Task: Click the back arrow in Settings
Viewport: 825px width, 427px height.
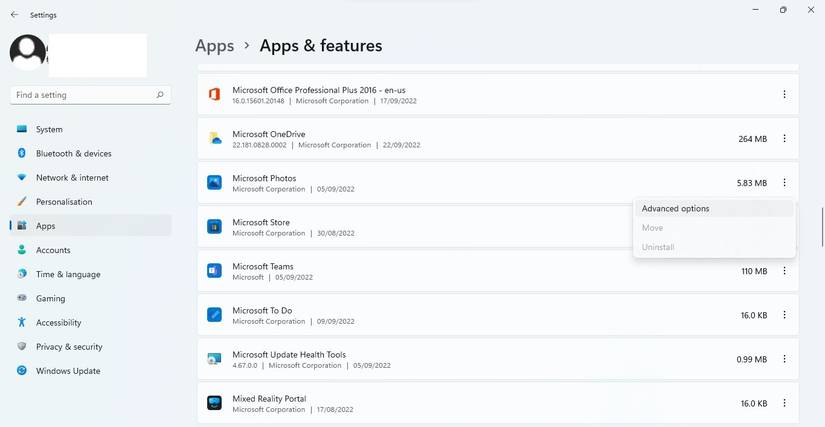Action: 14,15
